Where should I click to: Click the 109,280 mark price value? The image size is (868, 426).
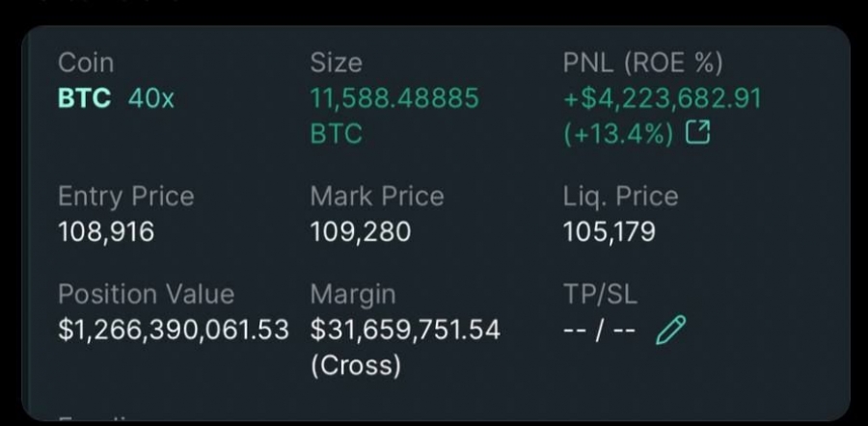coord(360,232)
